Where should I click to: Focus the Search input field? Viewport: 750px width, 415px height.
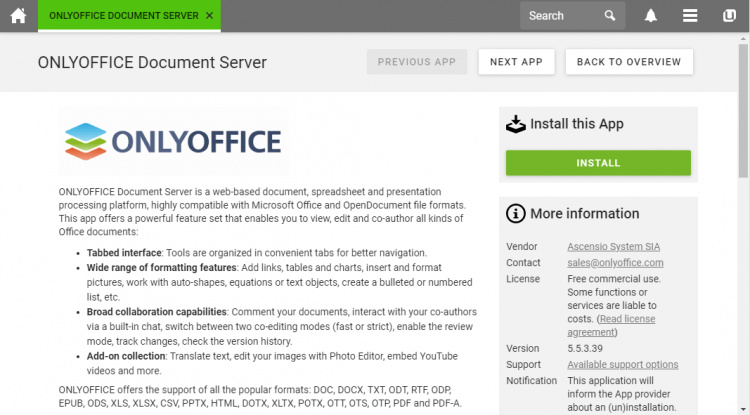560,16
